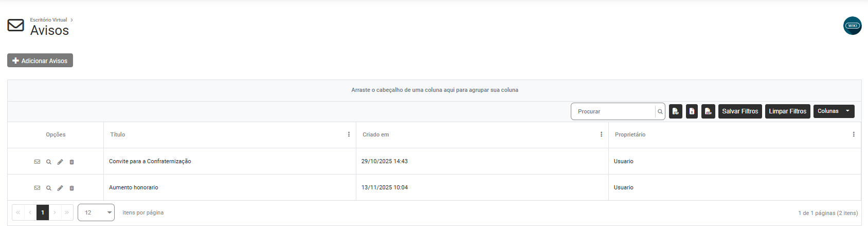Export the Avisos table to PDF

(x=676, y=111)
